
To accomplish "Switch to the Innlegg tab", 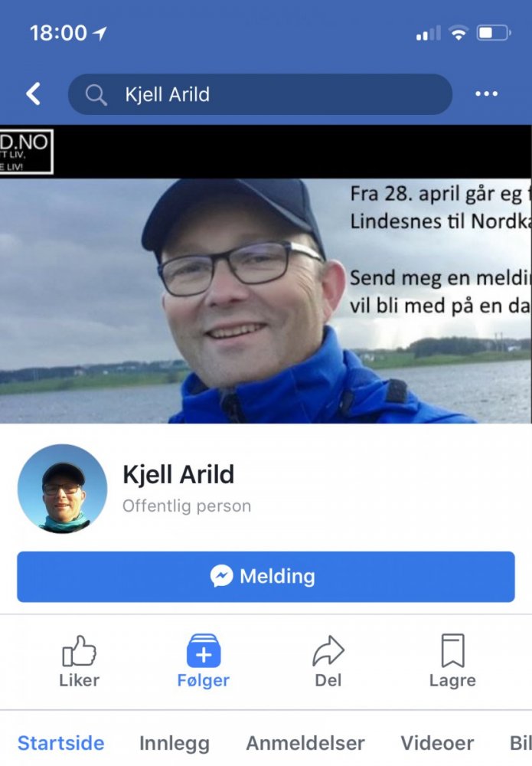I will click(x=175, y=743).
